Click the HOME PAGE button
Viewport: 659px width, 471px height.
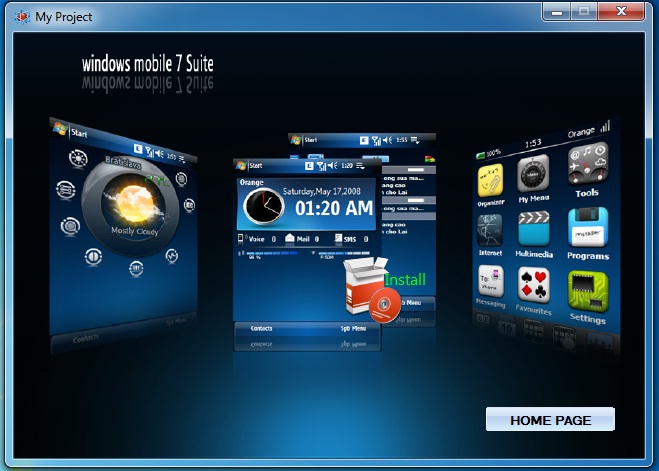(550, 419)
